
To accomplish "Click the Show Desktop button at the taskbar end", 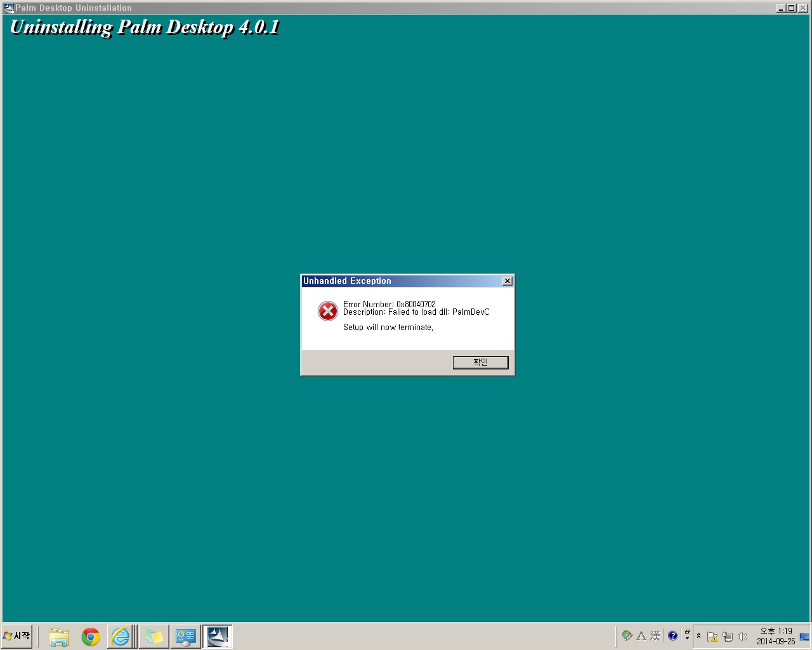I will 805,636.
